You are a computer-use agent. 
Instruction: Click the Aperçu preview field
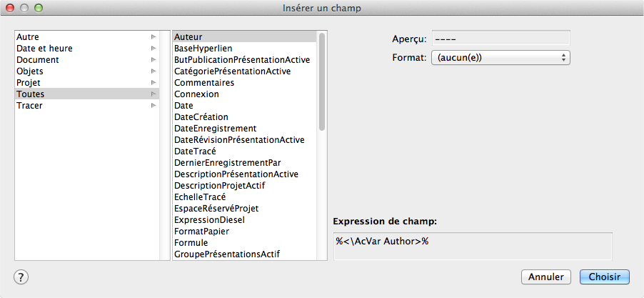click(x=500, y=38)
